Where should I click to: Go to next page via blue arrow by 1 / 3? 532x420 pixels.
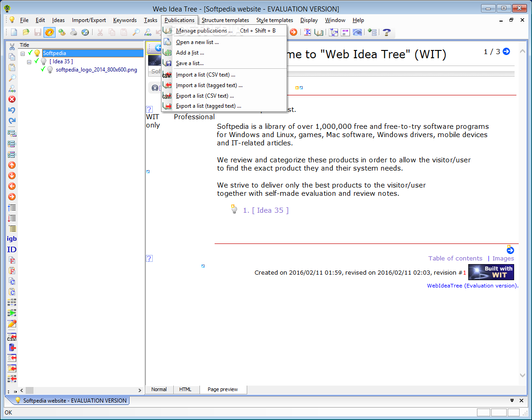506,51
